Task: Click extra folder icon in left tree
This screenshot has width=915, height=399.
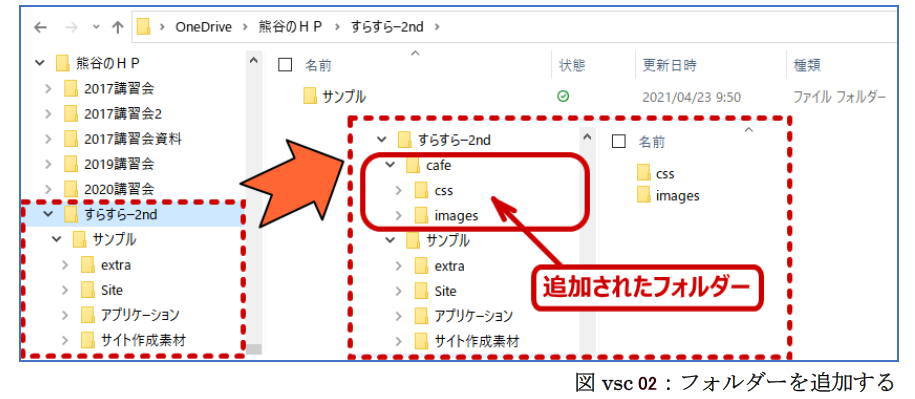Action: (88, 265)
